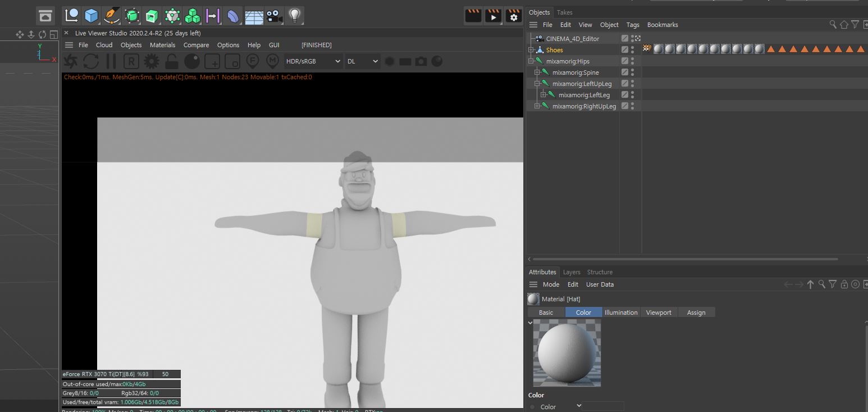Image resolution: width=868 pixels, height=412 pixels.
Task: Click the camera object icon in toolbar
Action: 274,16
